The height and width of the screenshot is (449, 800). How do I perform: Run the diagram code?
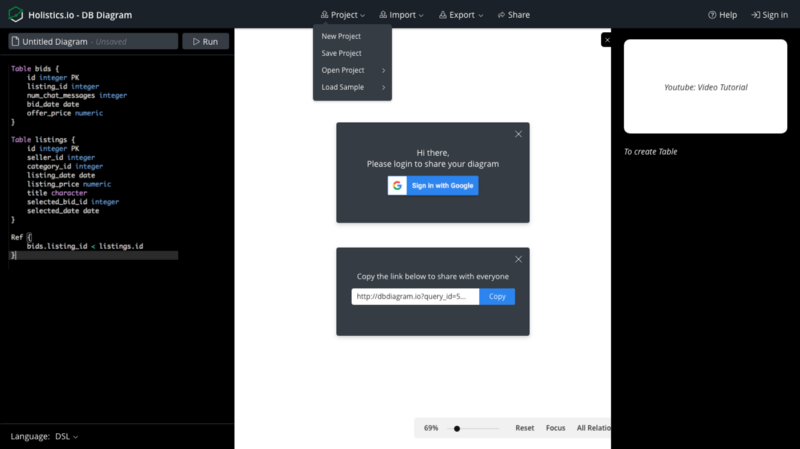[206, 41]
